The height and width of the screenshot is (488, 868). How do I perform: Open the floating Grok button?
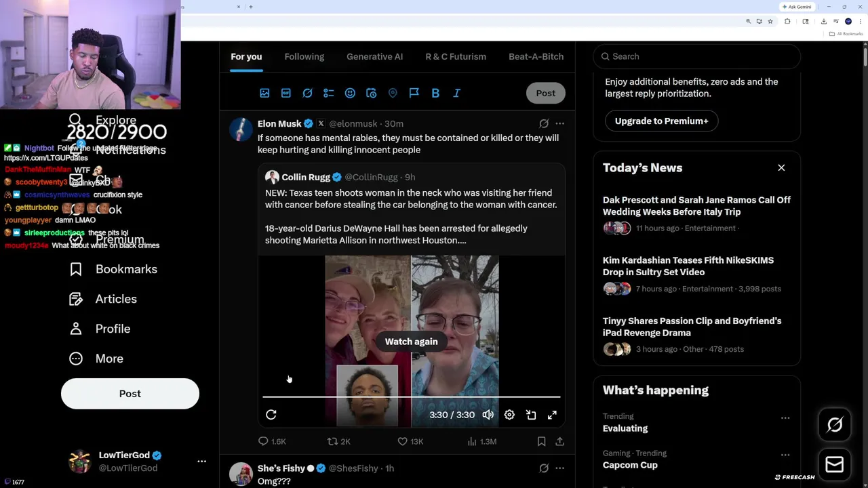(x=835, y=425)
